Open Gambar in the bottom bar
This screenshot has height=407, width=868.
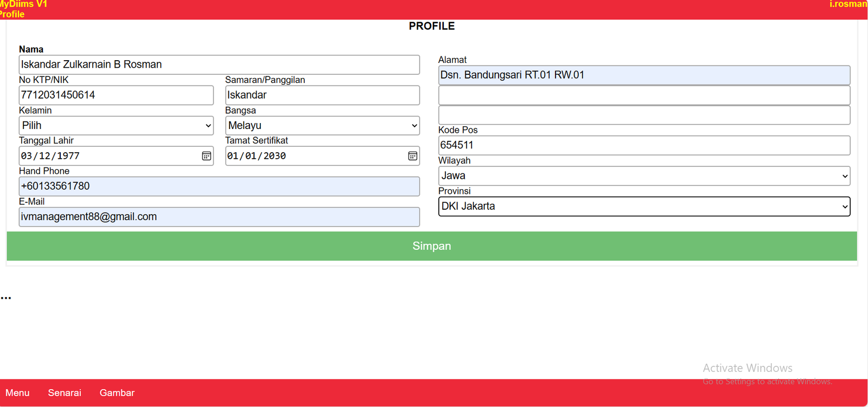pos(117,393)
